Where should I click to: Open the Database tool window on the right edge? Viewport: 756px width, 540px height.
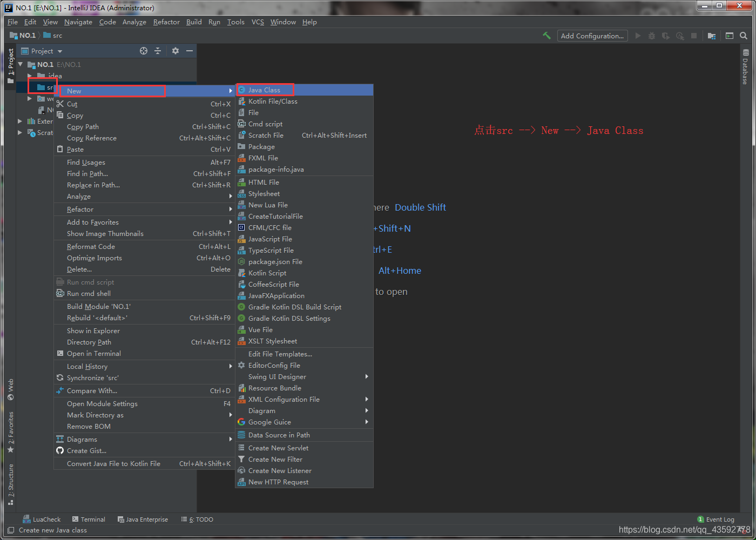pyautogui.click(x=745, y=67)
